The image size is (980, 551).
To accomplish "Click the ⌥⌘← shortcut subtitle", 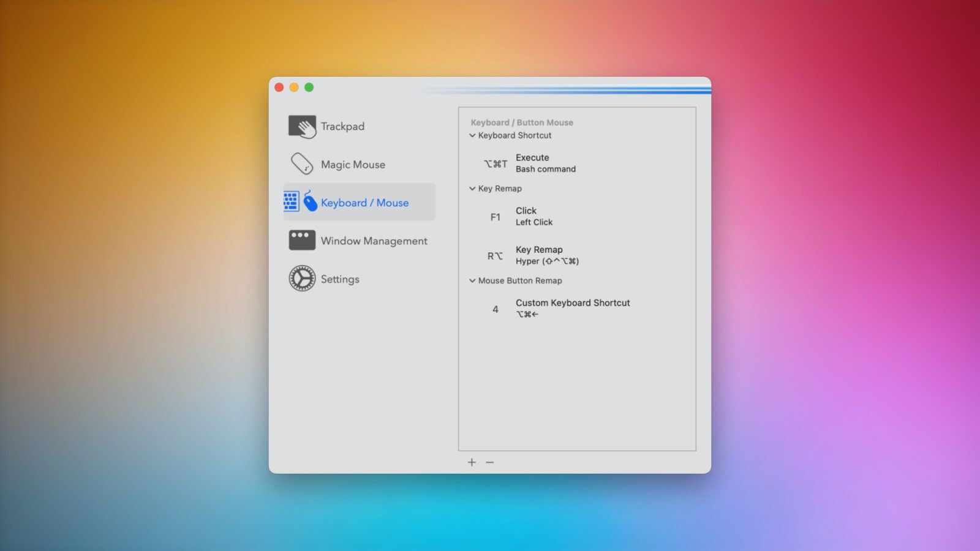I will (x=527, y=314).
